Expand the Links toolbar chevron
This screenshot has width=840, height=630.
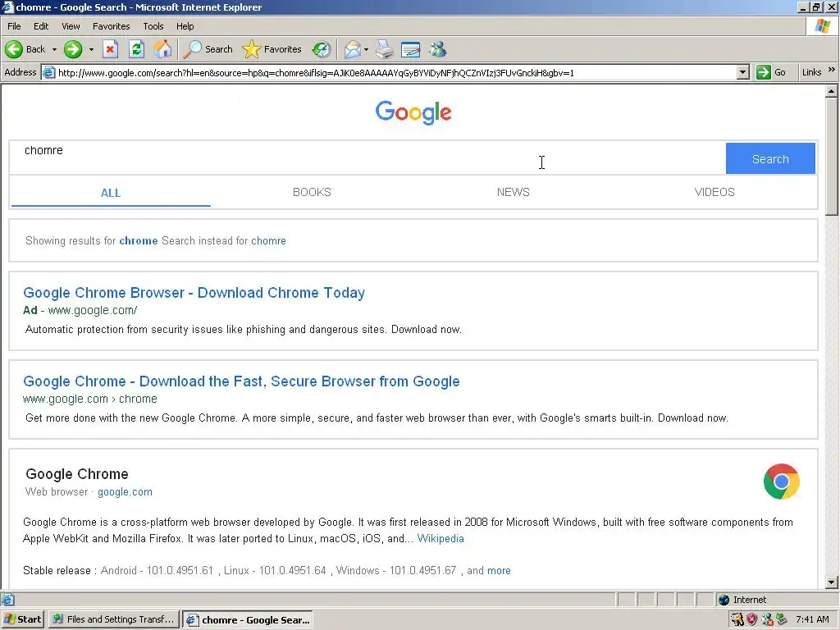[x=832, y=70]
